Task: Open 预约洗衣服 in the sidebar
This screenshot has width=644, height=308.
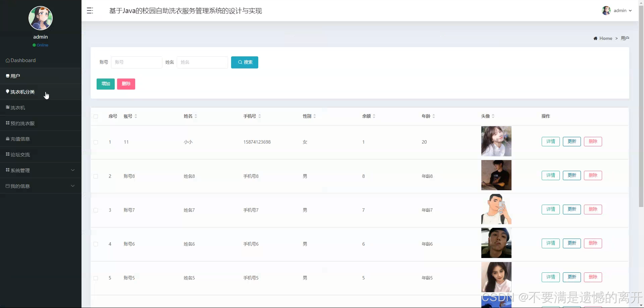Action: point(41,123)
